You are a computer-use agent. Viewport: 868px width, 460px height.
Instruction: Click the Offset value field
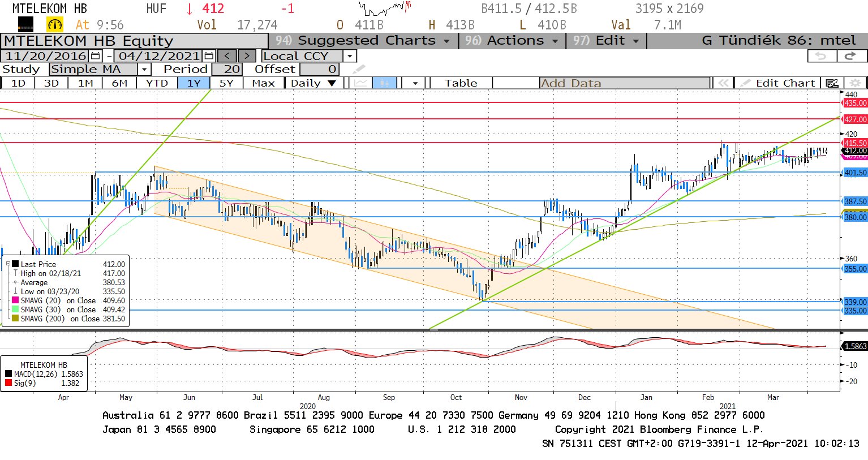[x=319, y=69]
